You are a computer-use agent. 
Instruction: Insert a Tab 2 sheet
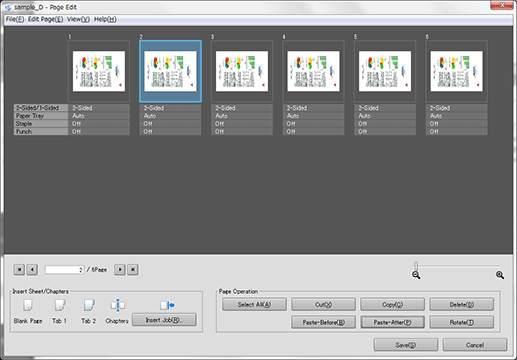tap(89, 305)
